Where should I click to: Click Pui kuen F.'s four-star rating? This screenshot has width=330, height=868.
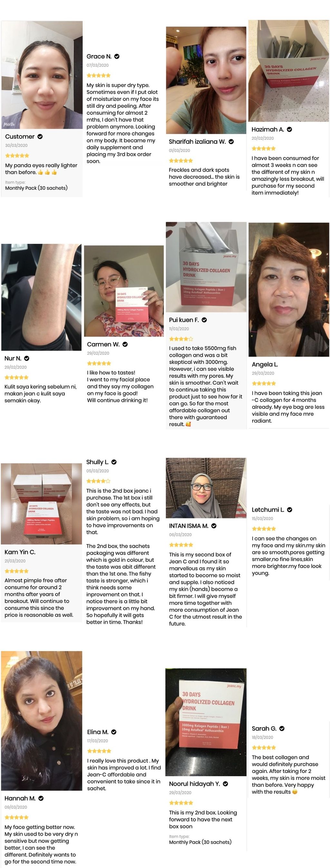(181, 339)
